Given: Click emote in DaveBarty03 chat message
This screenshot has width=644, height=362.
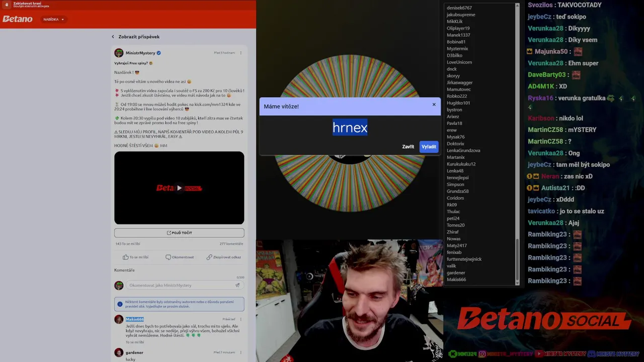Looking at the screenshot, I should (x=576, y=75).
